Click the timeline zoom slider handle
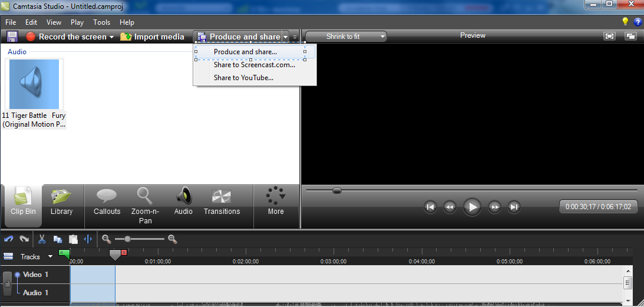The height and width of the screenshot is (307, 644). tap(127, 239)
